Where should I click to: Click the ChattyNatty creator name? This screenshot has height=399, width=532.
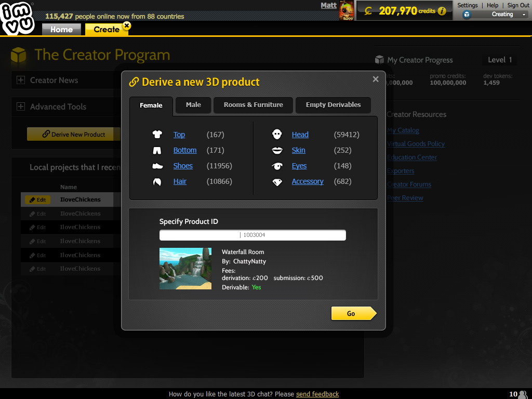[x=249, y=261]
